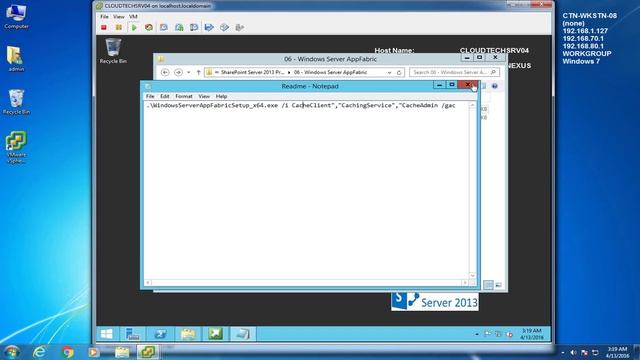Open Internet Explorer from the host taskbar
This screenshot has height=360, width=640.
40,352
